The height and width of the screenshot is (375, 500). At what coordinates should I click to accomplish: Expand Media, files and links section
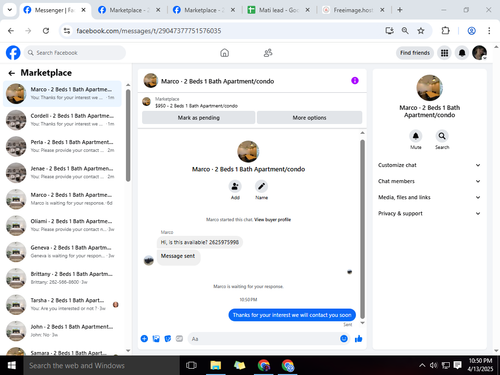[429, 197]
